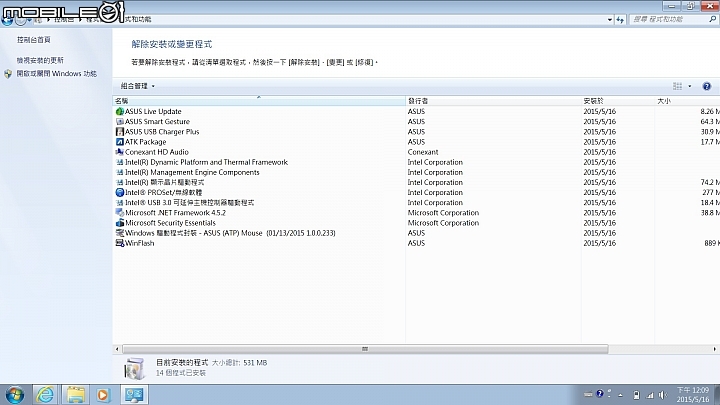Click the Conexant HD Audio icon
The height and width of the screenshot is (405, 720).
coord(120,152)
